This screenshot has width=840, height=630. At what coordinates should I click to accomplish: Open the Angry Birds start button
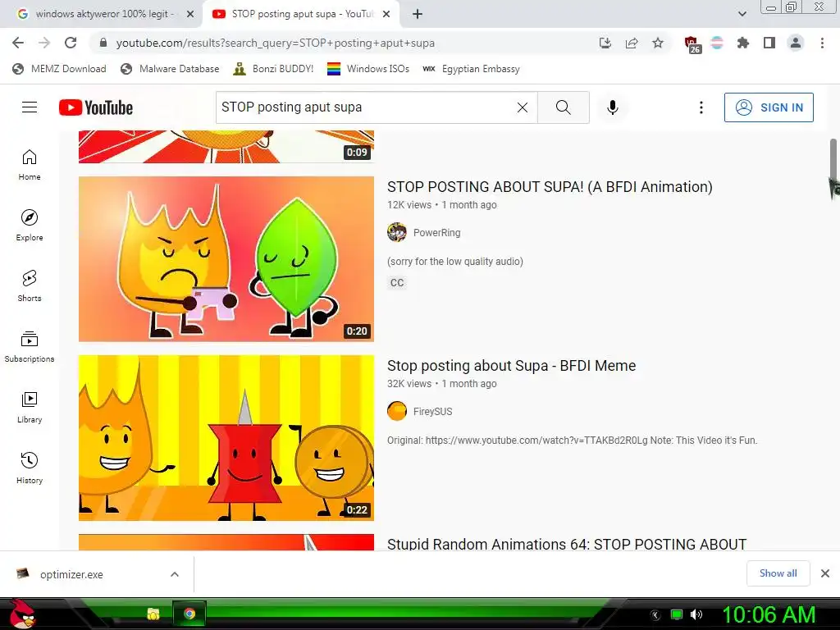tap(22, 614)
